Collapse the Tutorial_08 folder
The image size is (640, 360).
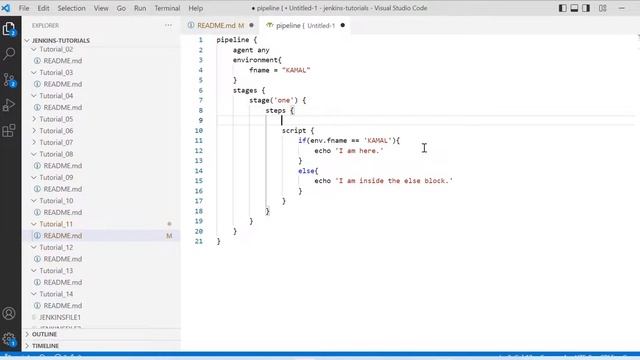tap(56, 154)
